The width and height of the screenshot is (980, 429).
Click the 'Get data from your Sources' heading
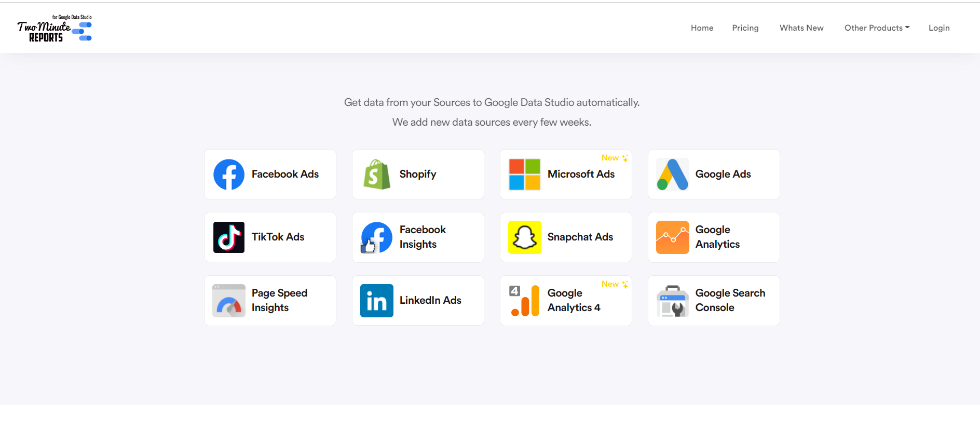pyautogui.click(x=492, y=102)
